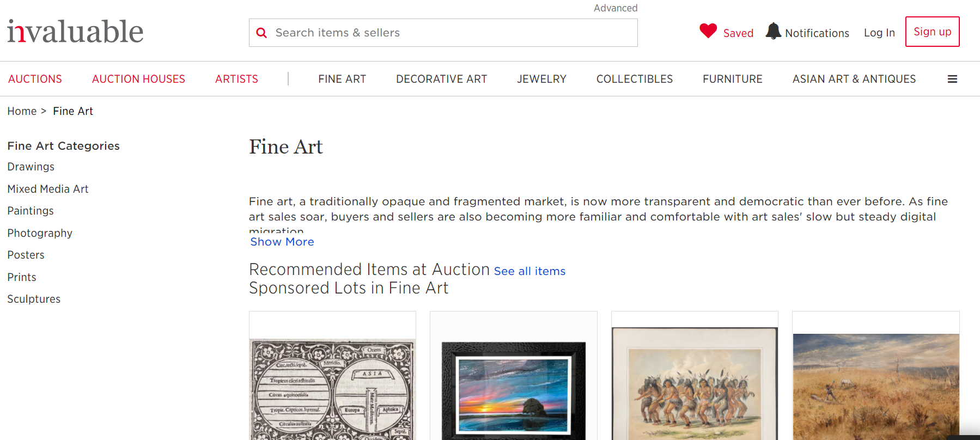This screenshot has height=440, width=980.
Task: Expand the Show More description text
Action: click(x=282, y=242)
